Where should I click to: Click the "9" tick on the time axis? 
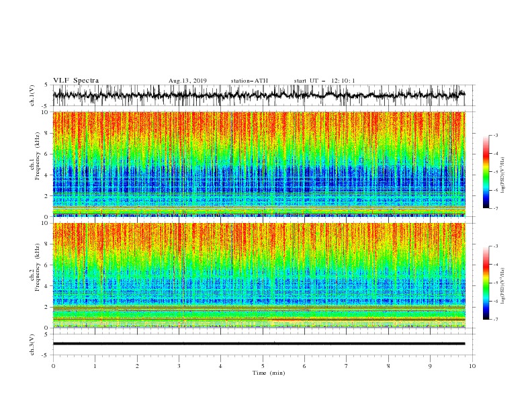[x=430, y=366]
